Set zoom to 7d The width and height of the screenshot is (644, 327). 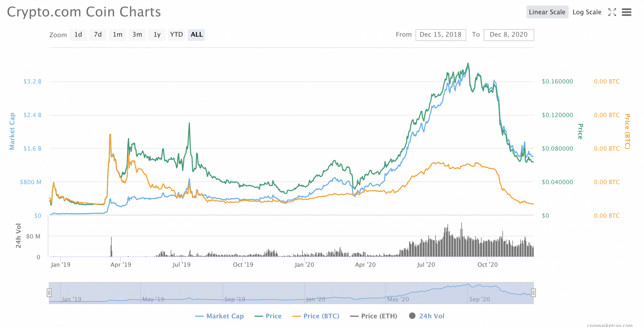tap(98, 35)
